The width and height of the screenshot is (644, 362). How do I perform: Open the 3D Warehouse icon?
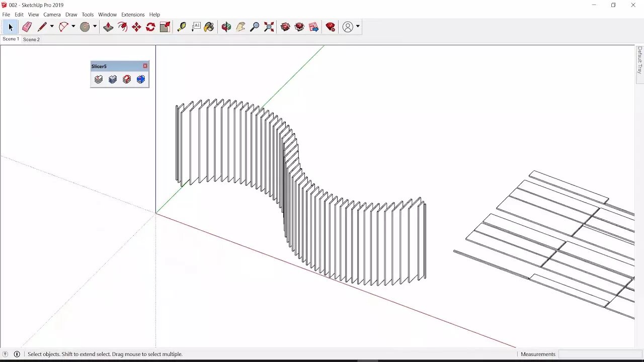(x=286, y=27)
